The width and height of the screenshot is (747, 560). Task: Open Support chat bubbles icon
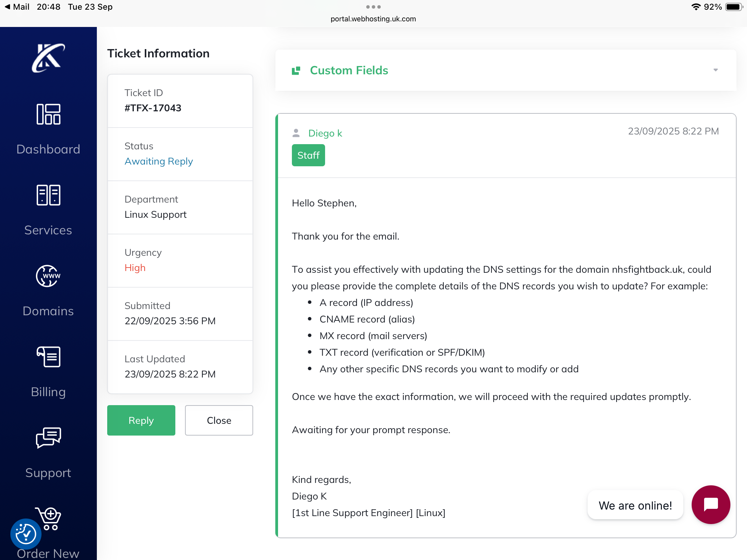[x=48, y=438]
